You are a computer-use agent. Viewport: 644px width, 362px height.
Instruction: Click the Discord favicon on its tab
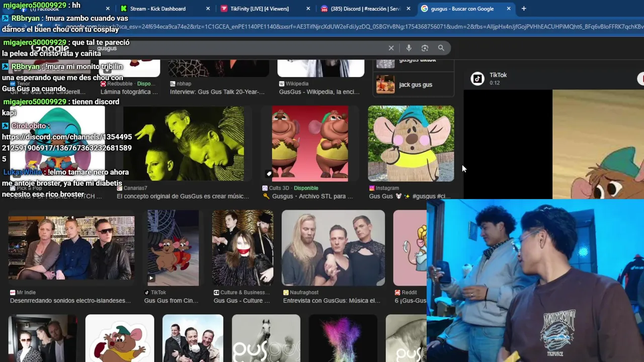pos(325,9)
